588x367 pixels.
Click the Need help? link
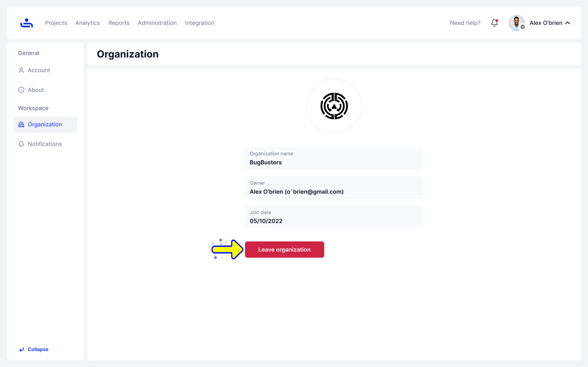[x=465, y=23]
